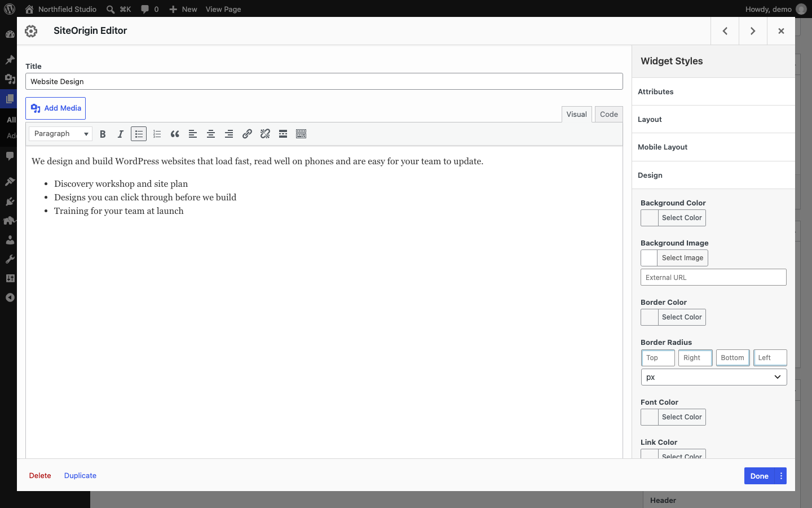Select the Background Color swatch
This screenshot has width=812, height=508.
pos(650,218)
